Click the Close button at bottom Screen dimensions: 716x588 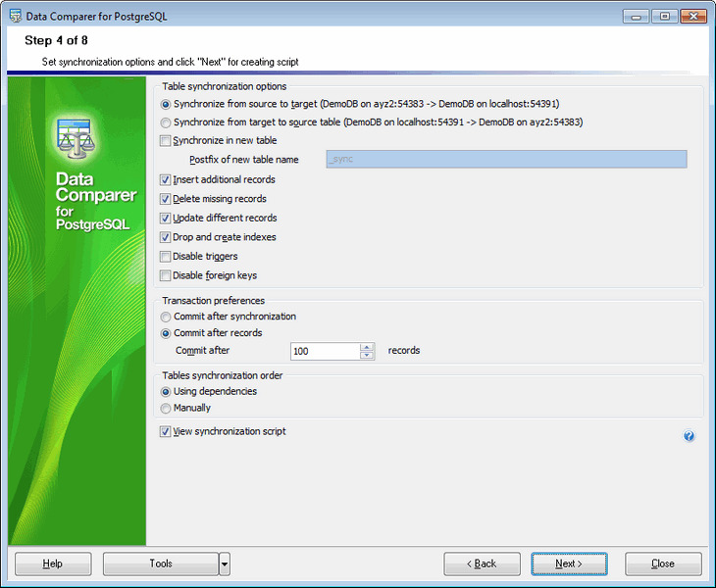663,564
